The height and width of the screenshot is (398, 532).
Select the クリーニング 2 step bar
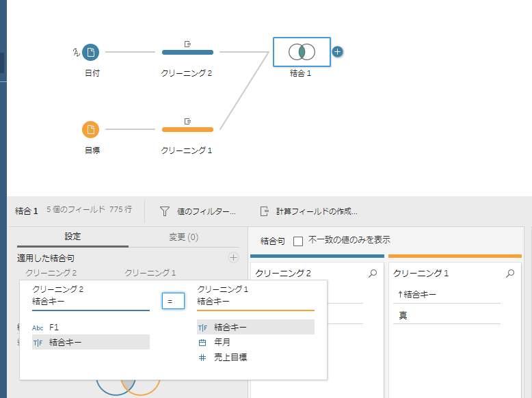point(187,52)
